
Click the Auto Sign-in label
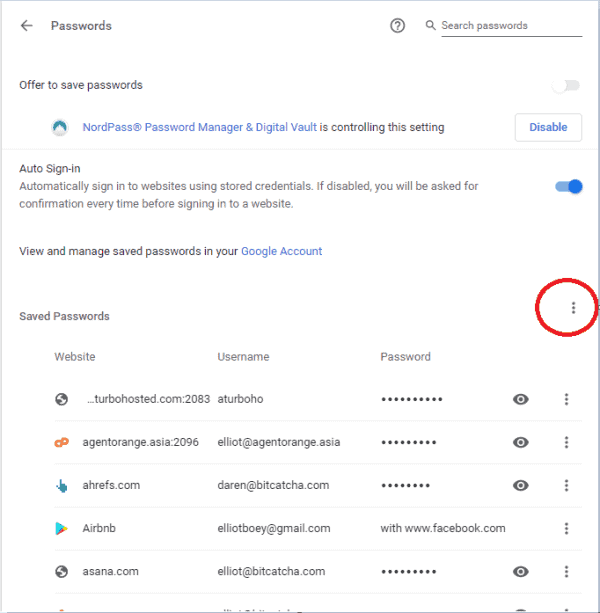click(x=50, y=168)
